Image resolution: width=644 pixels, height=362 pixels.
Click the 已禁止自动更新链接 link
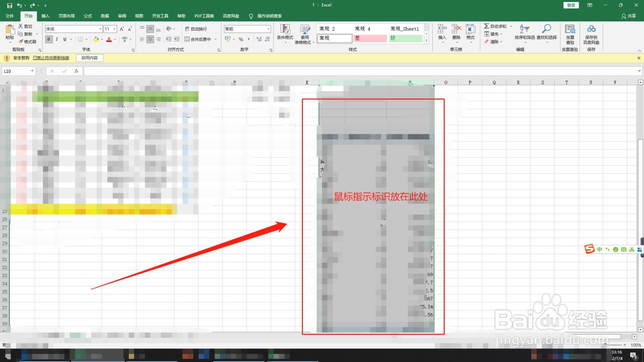51,58
